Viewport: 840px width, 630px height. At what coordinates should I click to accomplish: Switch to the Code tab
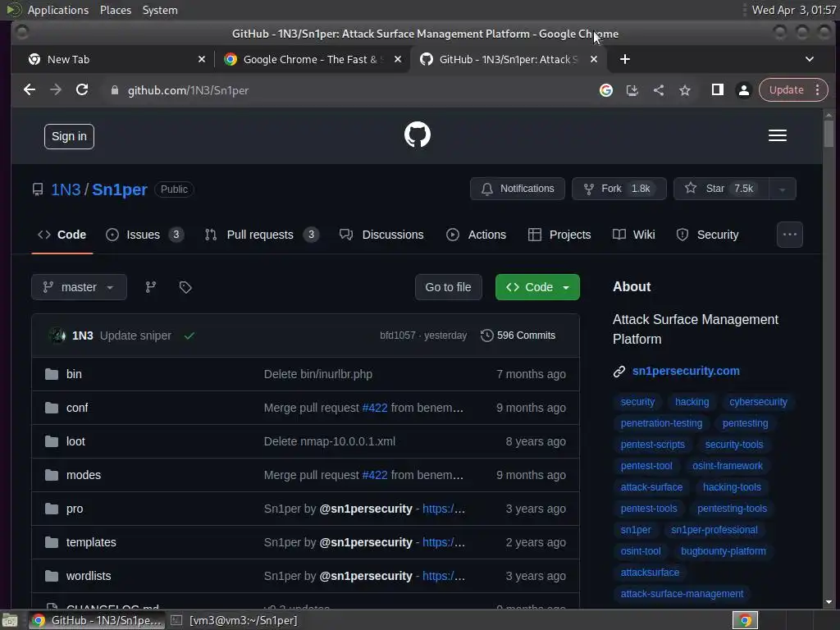[62, 235]
